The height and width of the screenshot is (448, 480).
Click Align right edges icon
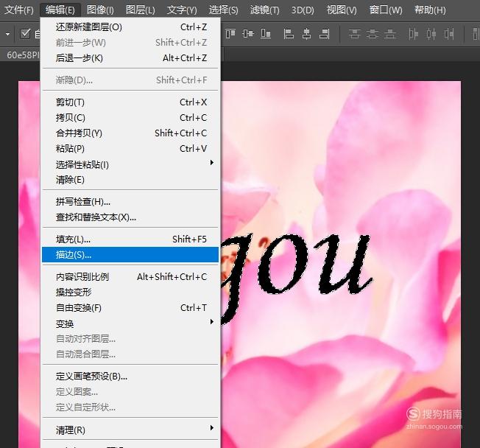pos(324,34)
